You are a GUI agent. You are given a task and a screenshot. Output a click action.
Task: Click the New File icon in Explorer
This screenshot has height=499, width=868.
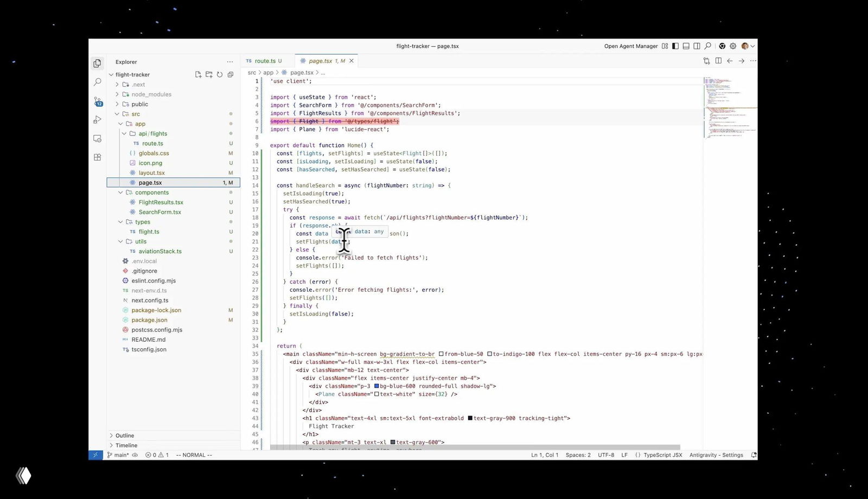tap(199, 74)
